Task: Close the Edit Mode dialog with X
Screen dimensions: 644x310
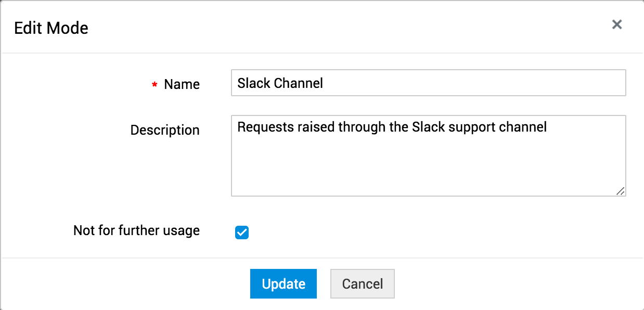Action: click(x=617, y=24)
